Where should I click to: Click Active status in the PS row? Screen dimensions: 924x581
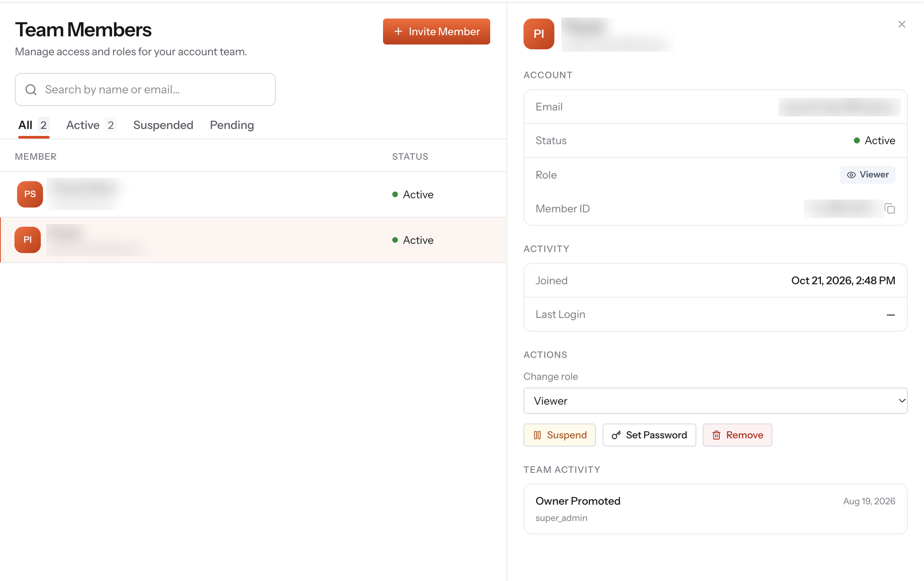pos(413,194)
